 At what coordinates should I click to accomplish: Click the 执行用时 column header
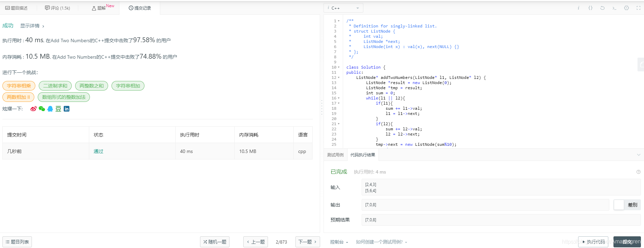tap(205, 135)
